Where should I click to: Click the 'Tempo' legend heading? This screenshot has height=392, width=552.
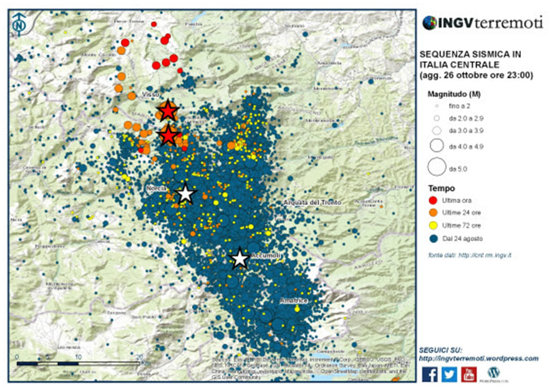pos(442,188)
